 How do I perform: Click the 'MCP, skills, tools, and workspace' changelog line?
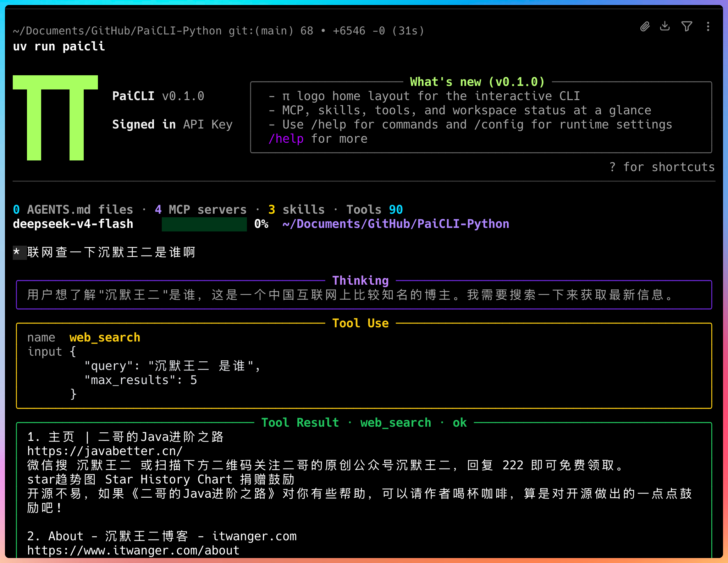tap(460, 110)
